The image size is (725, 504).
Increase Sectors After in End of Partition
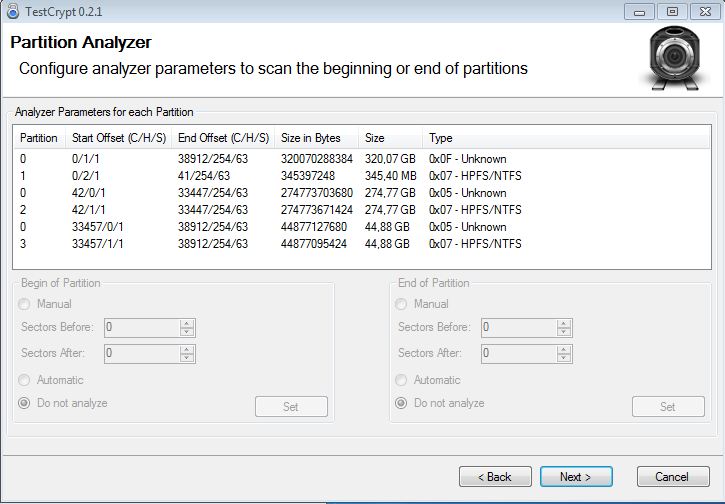pyautogui.click(x=564, y=349)
